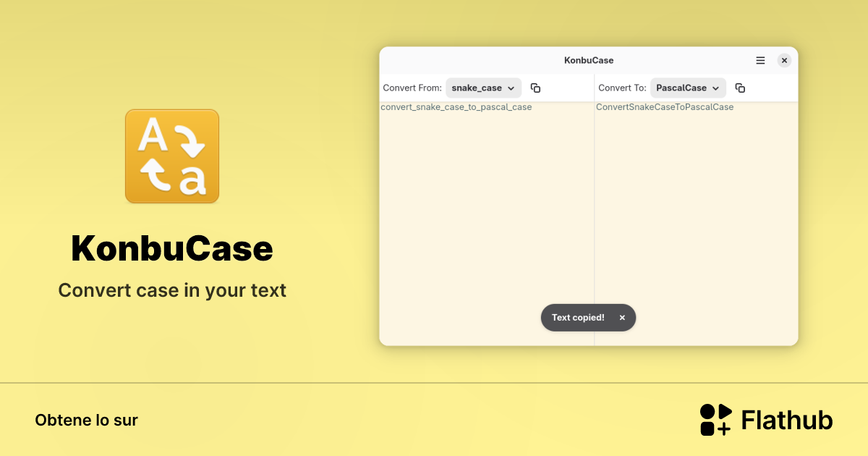
Task: Click the ConvertSnakeCaseToPascalCase output text area
Action: [x=694, y=203]
